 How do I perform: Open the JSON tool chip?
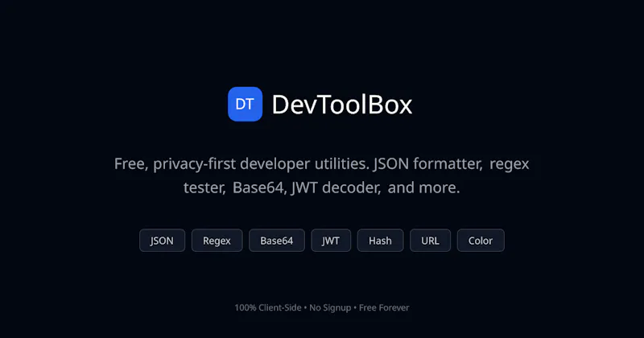[x=163, y=241]
